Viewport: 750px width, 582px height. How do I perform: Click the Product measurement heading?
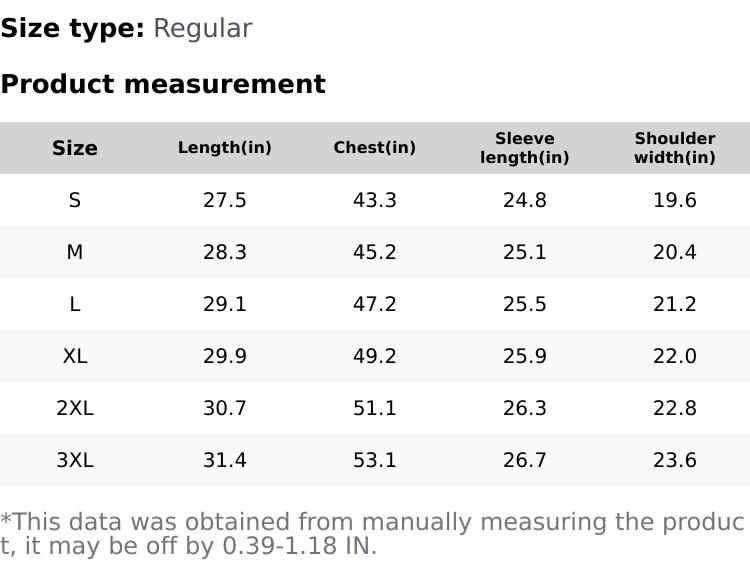[x=163, y=84]
